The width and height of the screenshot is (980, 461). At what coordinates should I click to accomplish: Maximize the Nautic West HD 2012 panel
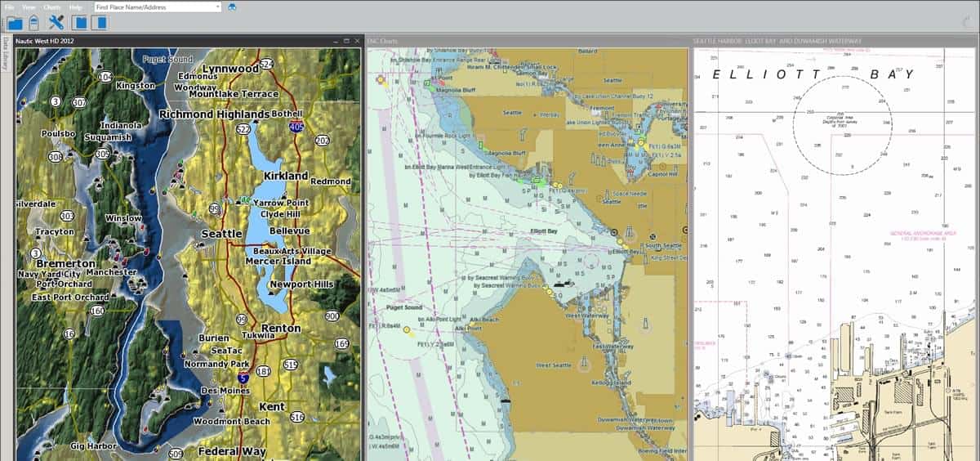(346, 40)
